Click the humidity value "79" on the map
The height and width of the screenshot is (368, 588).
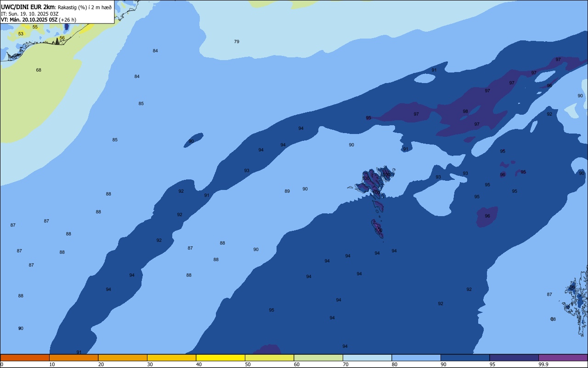click(x=237, y=42)
